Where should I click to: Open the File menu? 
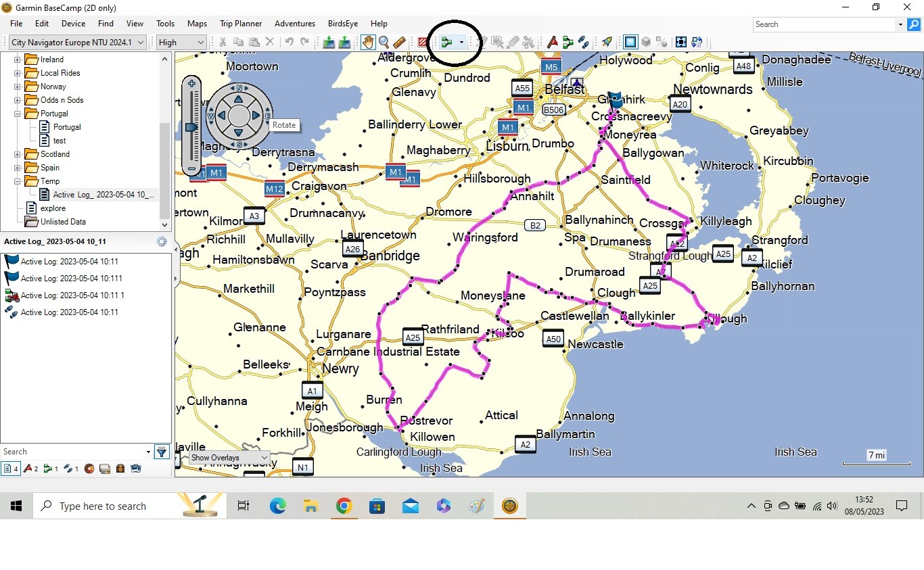tap(16, 24)
